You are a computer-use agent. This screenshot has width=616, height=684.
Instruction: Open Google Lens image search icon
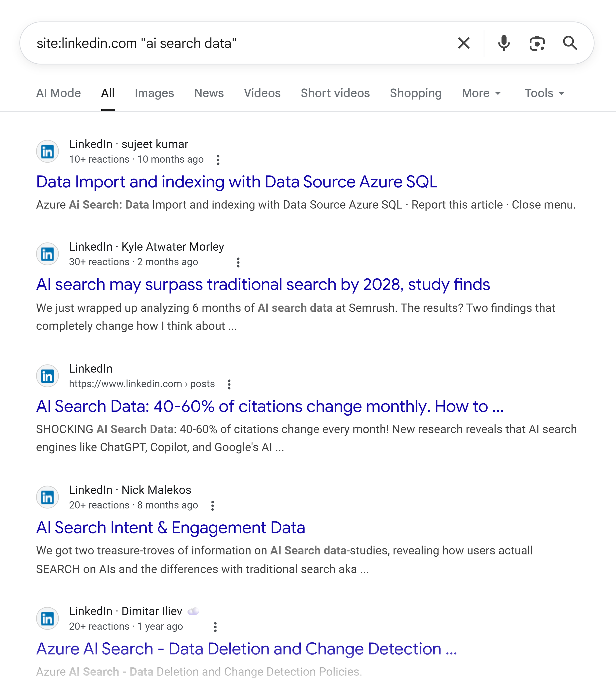point(537,43)
